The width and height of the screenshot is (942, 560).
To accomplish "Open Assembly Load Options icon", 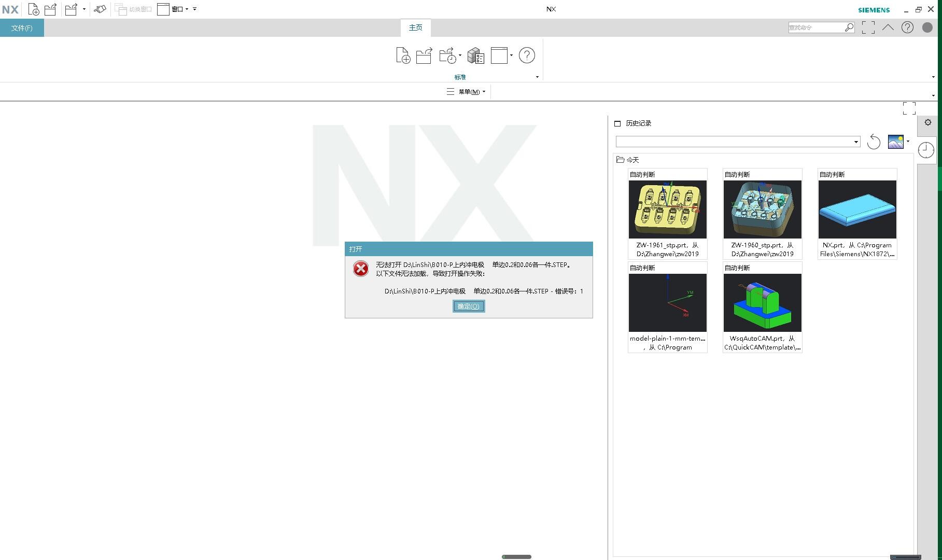I will (475, 55).
